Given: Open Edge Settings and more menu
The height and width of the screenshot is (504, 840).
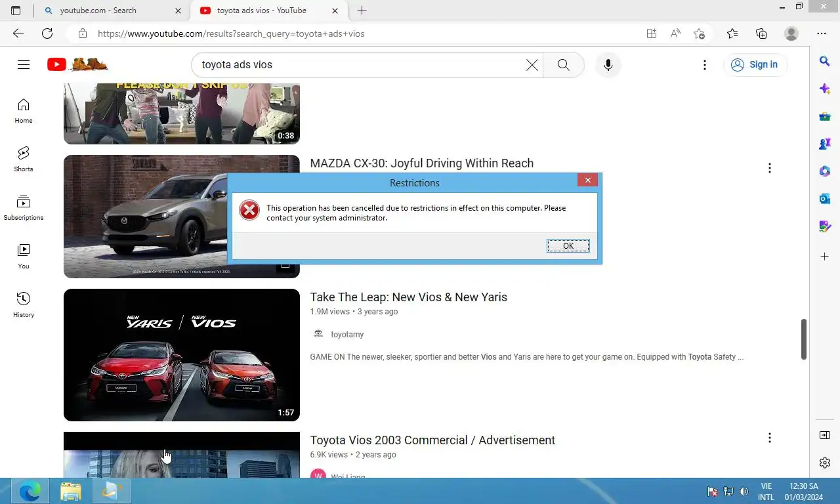Looking at the screenshot, I should point(822,33).
